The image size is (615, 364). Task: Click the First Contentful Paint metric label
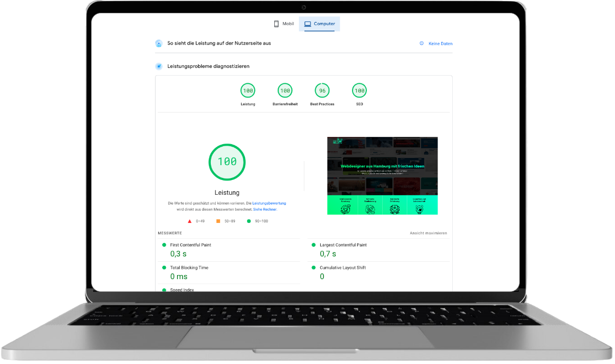tap(190, 245)
